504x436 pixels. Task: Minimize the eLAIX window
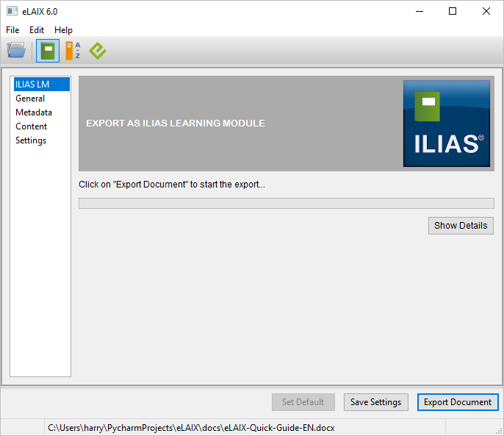[x=420, y=11]
